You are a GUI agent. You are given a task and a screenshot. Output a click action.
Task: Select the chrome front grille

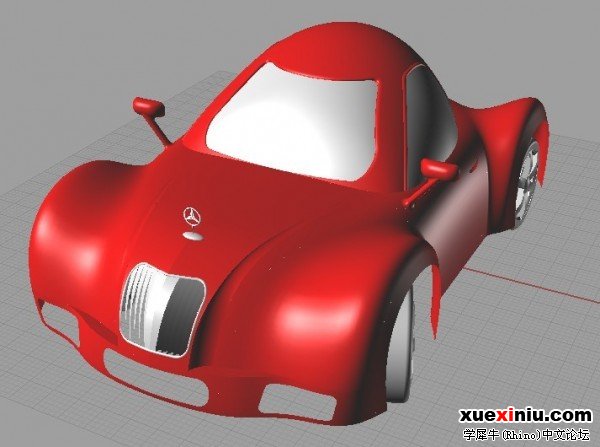point(162,310)
